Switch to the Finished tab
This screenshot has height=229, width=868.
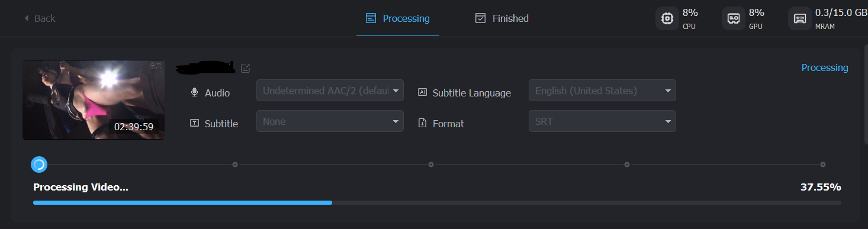click(x=501, y=18)
